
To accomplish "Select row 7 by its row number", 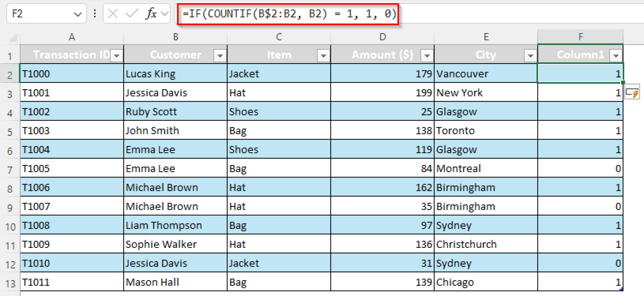I will (x=10, y=168).
